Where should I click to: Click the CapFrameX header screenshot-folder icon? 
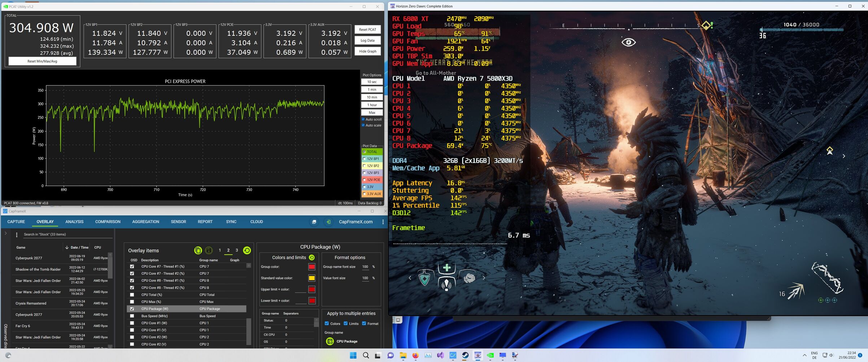point(314,222)
